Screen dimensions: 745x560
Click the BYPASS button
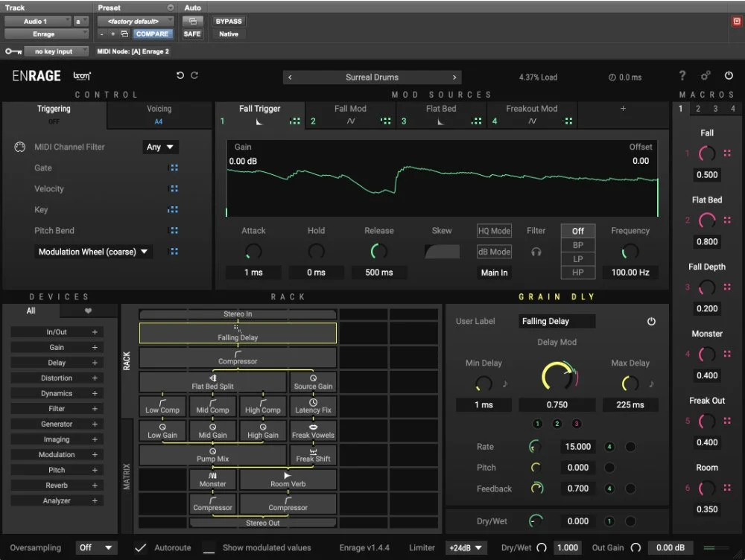(x=229, y=22)
